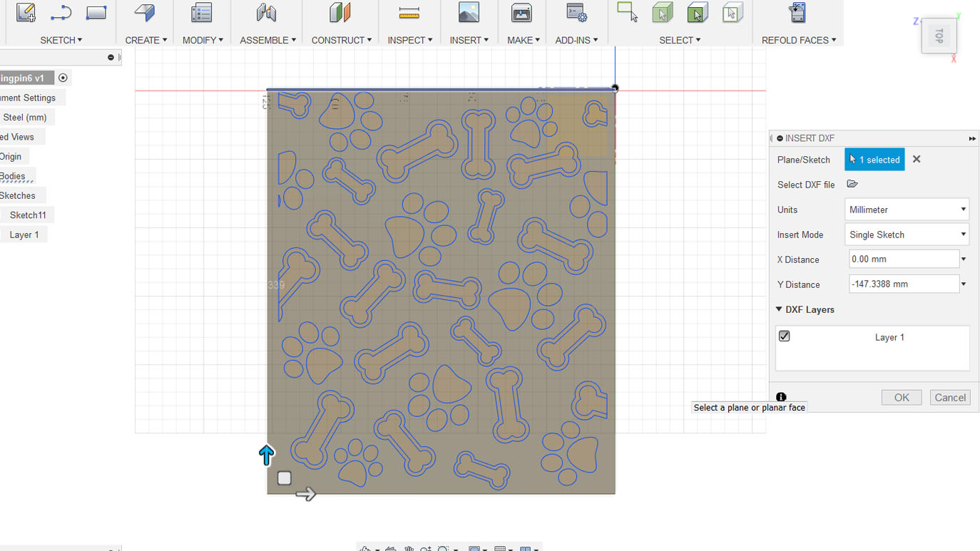This screenshot has width=980, height=551.
Task: Open the MODIFY dropdown menu
Action: coord(203,40)
